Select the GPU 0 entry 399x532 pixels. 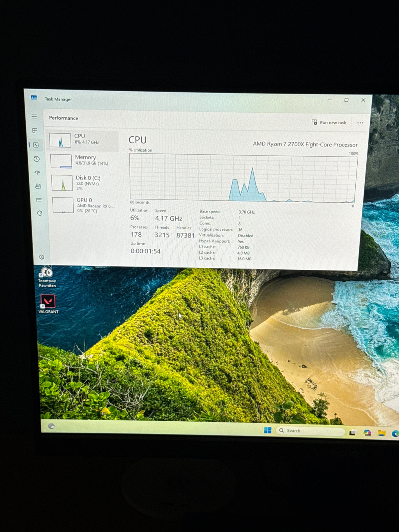pyautogui.click(x=85, y=205)
